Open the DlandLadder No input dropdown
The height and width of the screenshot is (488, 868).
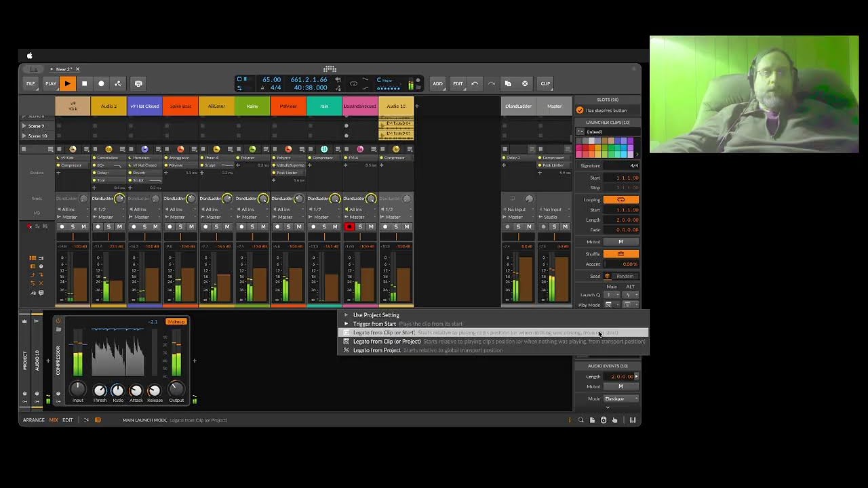[x=518, y=209]
